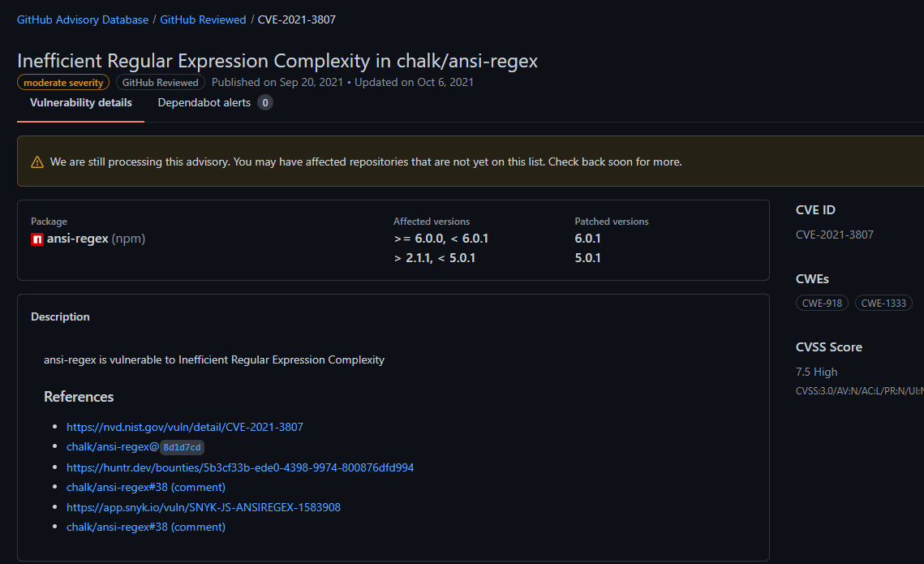Viewport: 924px width, 564px height.
Task: Click the CWE-918 label
Action: tap(822, 303)
